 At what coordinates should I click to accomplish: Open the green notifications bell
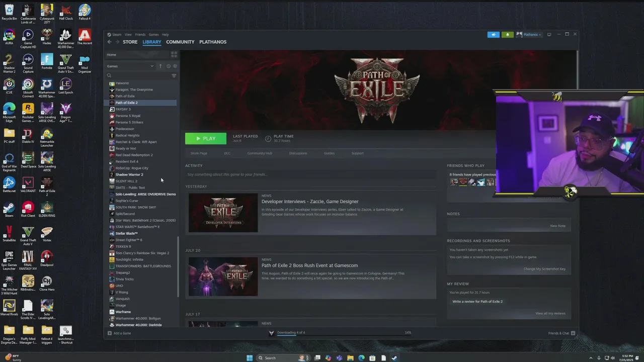507,35
